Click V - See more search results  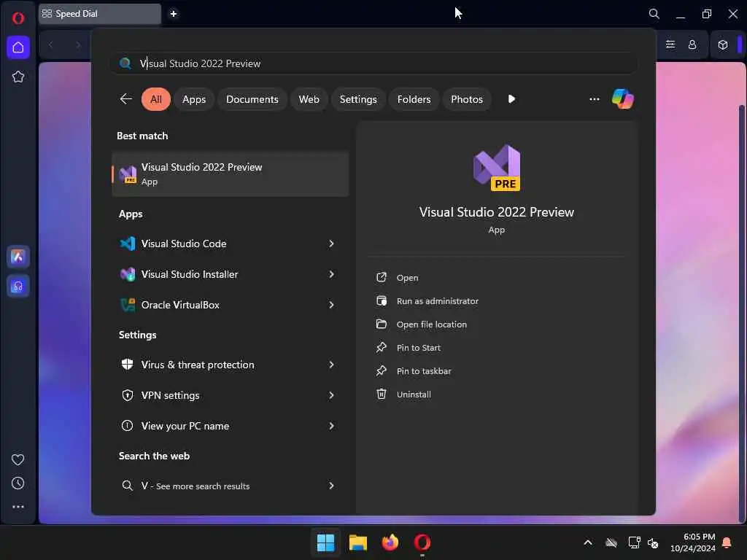tap(196, 486)
